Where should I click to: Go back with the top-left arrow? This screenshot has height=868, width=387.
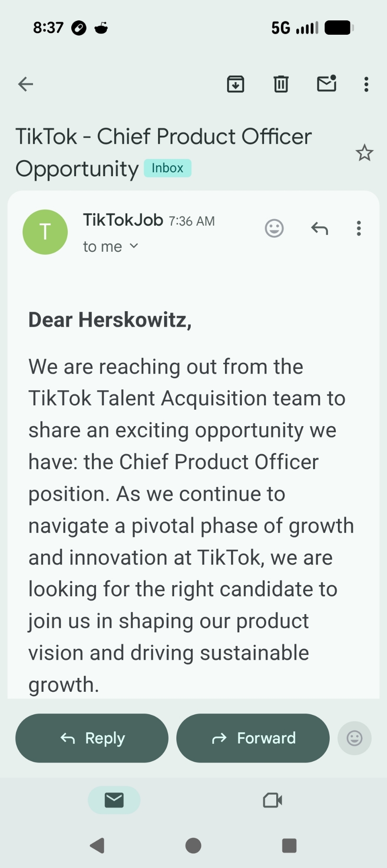(26, 84)
